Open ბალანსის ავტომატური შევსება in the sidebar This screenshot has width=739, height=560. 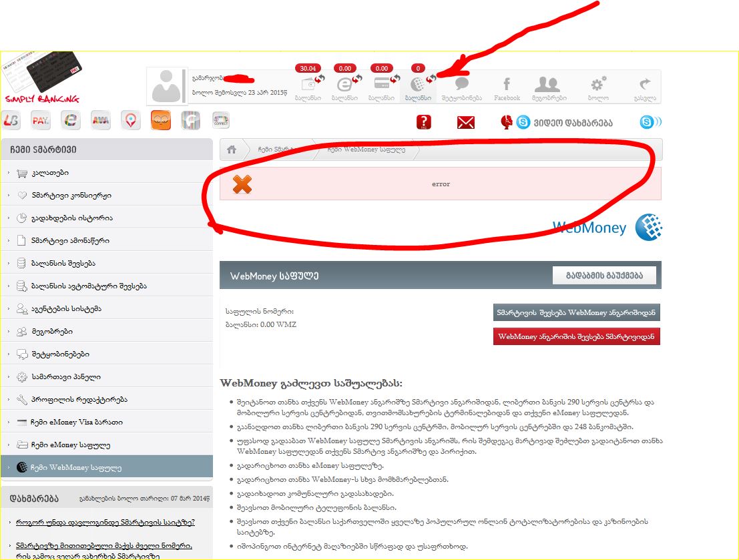tap(107, 286)
